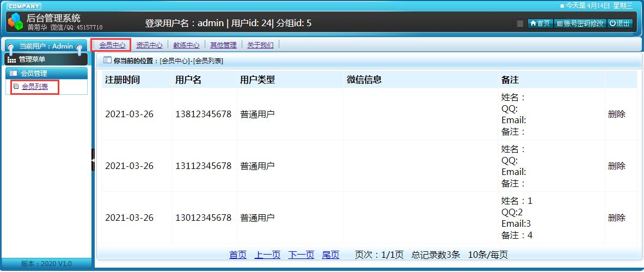Click the 备注：4 remark text
The image size is (644, 272).
(517, 235)
